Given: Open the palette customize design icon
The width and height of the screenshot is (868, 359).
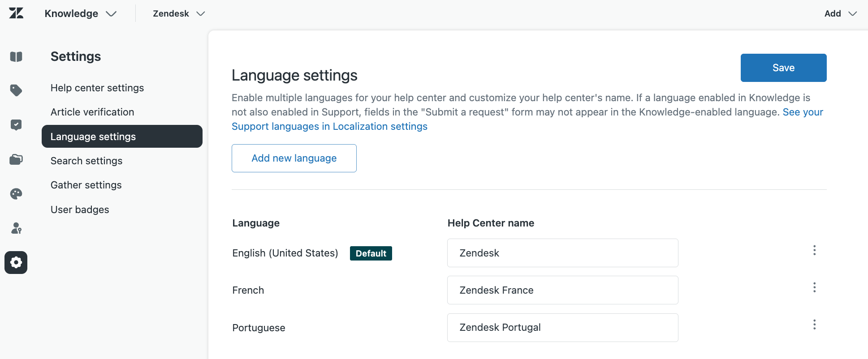Looking at the screenshot, I should tap(16, 194).
